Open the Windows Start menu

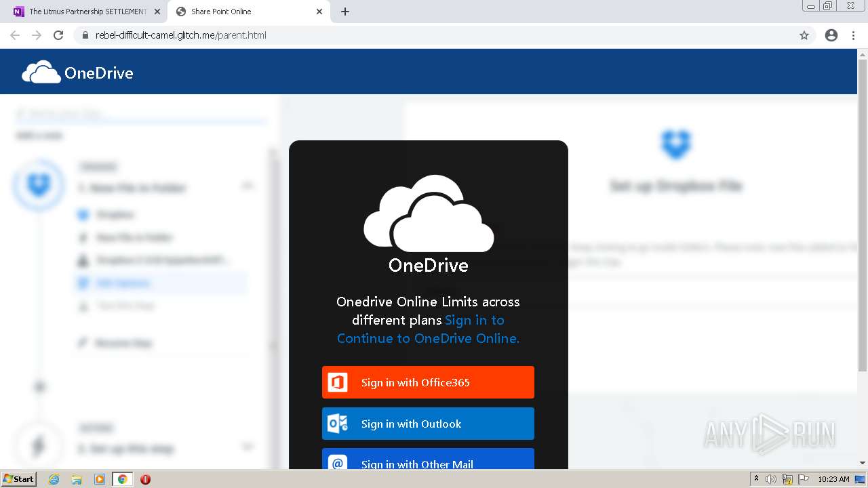tap(19, 479)
